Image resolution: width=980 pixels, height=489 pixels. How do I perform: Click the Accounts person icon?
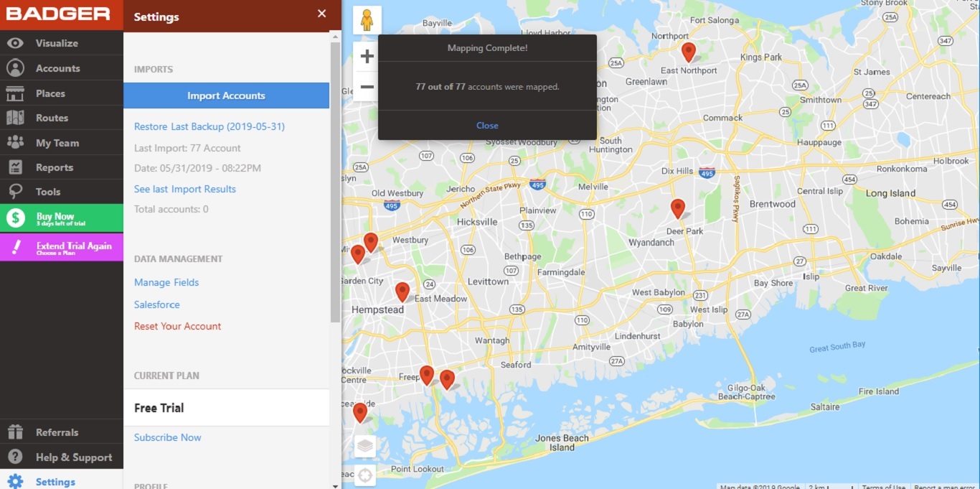(x=15, y=68)
